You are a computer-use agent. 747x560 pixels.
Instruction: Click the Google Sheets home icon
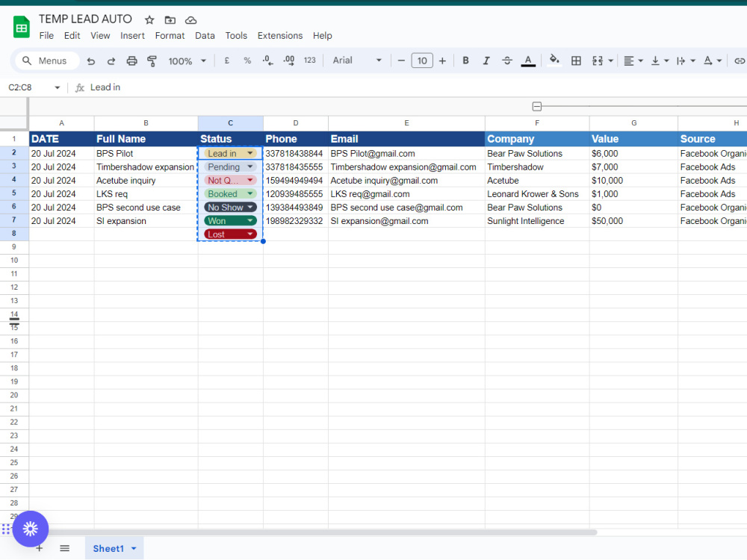[21, 27]
